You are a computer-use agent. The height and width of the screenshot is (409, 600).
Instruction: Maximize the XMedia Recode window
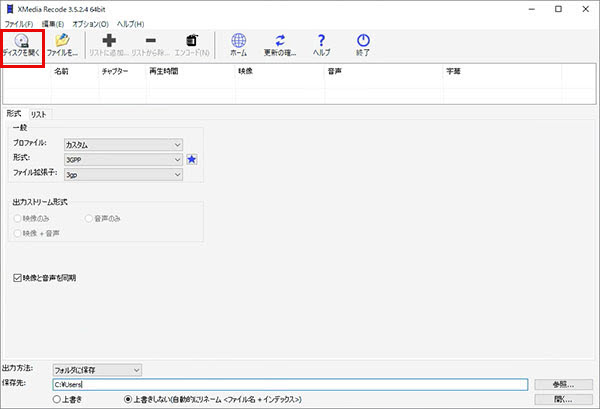(558, 9)
